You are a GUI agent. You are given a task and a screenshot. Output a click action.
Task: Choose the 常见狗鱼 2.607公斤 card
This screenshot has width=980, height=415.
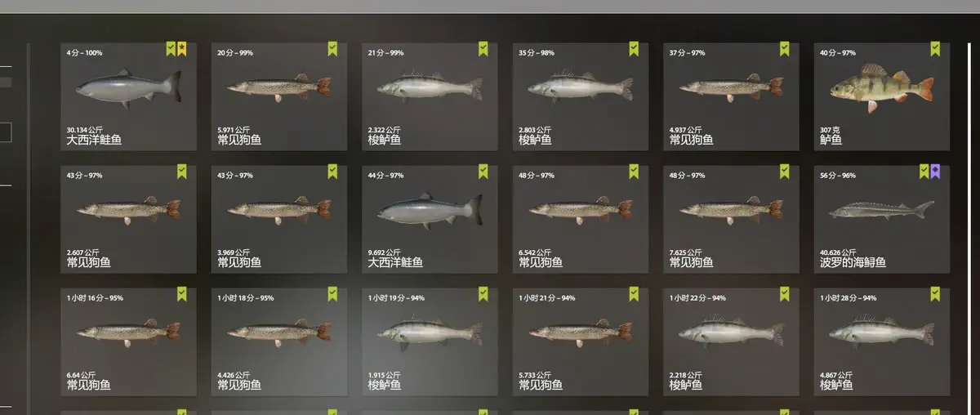(x=128, y=219)
